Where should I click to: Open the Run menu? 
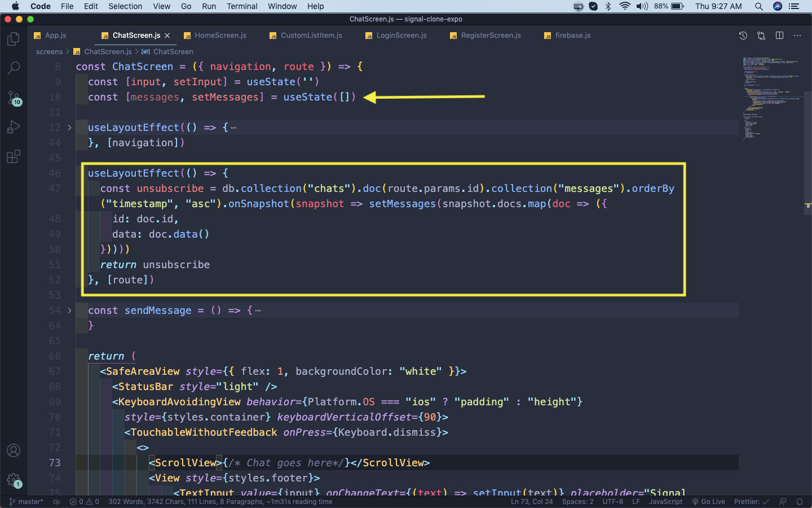209,6
